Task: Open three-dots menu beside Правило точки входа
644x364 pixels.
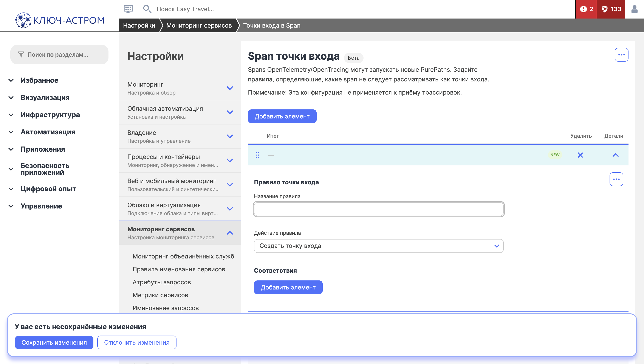Action: [616, 179]
